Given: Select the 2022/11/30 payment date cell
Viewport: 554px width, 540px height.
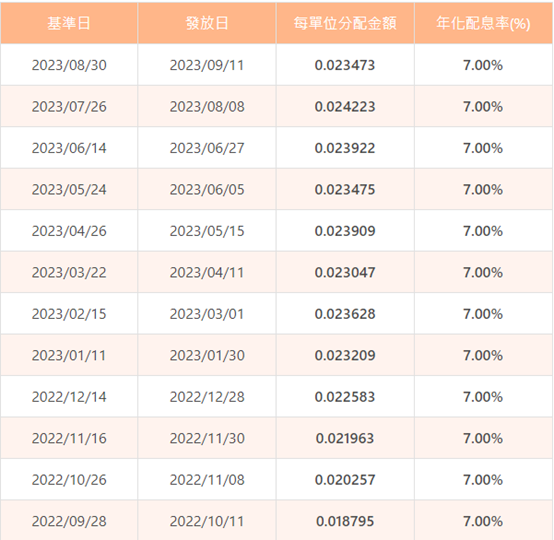Looking at the screenshot, I should coord(207,438).
